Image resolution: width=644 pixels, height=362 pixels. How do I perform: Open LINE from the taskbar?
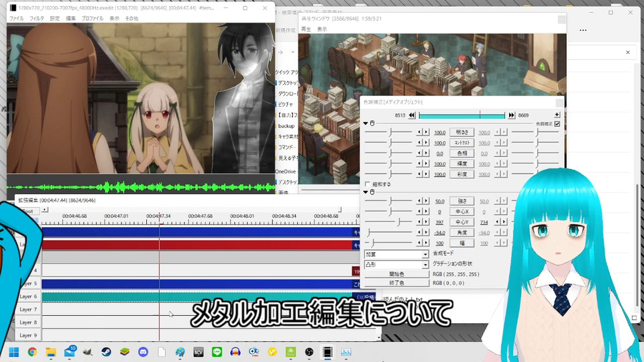tap(217, 352)
